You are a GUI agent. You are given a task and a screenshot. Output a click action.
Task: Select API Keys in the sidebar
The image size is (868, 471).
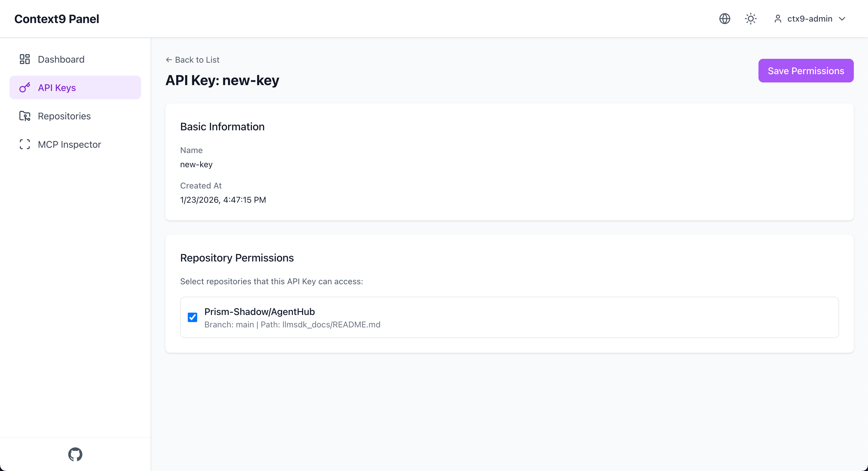[x=75, y=88]
